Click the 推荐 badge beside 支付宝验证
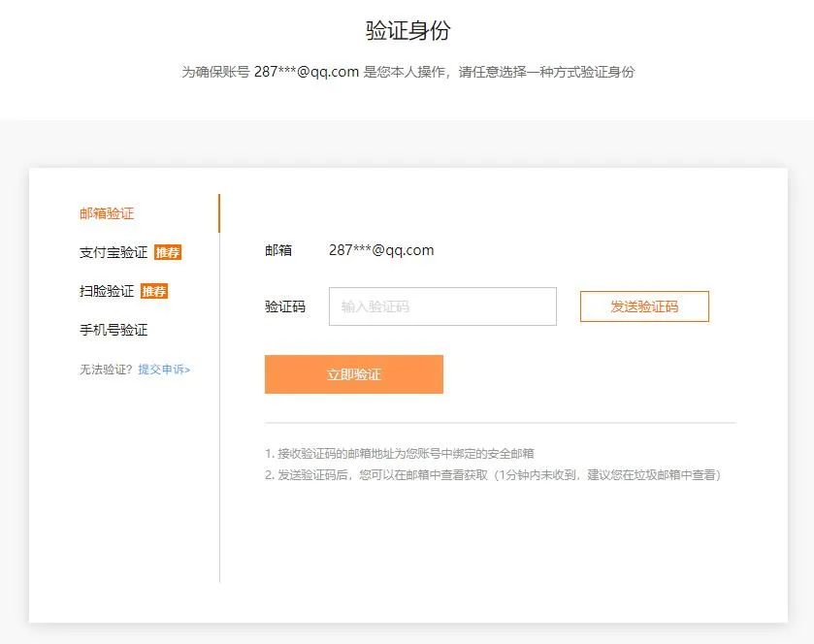The height and width of the screenshot is (644, 814). click(168, 253)
